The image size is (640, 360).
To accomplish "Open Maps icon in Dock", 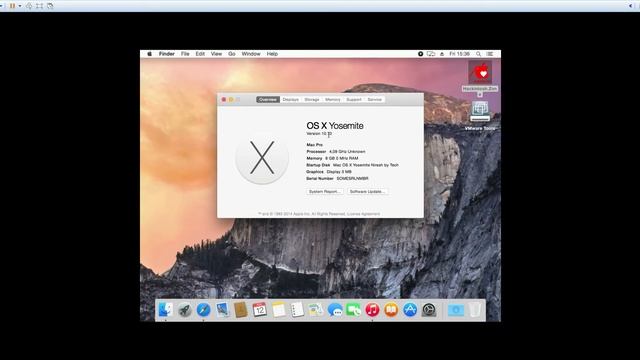I will tap(316, 310).
